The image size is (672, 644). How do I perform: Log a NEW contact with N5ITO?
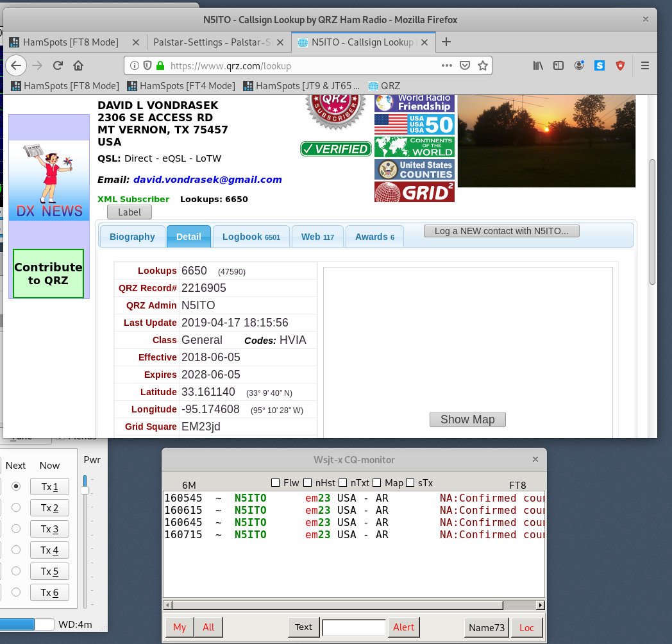(x=501, y=231)
